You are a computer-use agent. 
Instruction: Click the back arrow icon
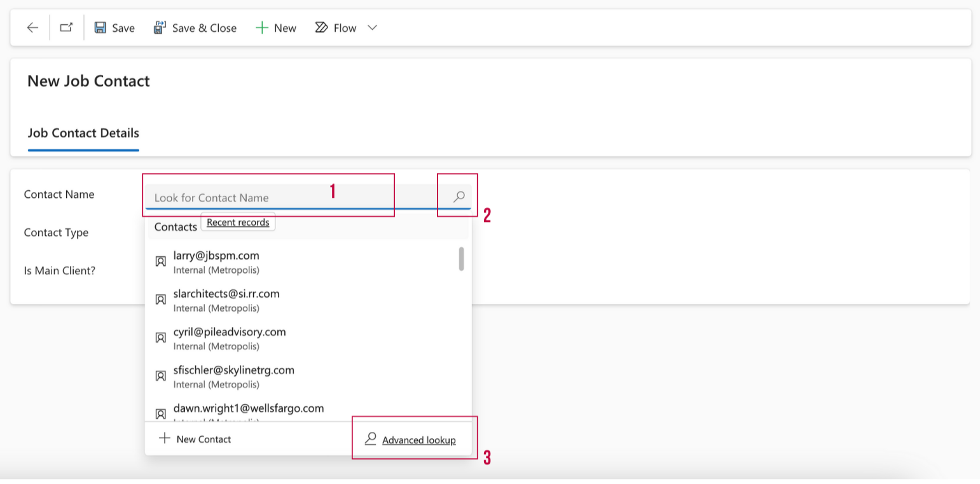pyautogui.click(x=32, y=28)
